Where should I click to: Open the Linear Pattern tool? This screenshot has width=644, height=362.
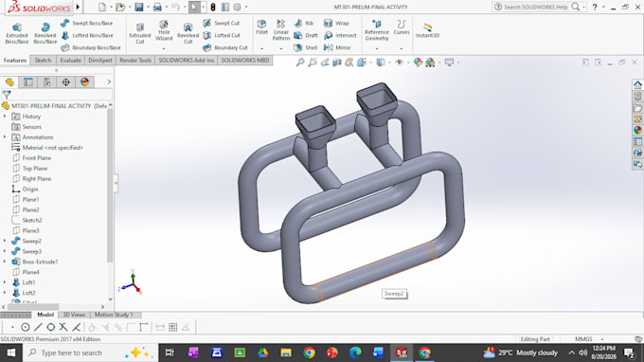click(281, 30)
